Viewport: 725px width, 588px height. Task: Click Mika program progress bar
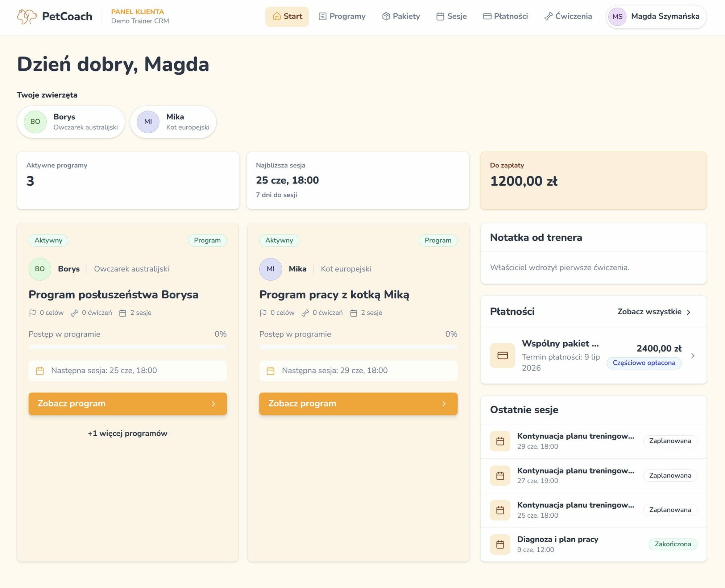pos(358,347)
